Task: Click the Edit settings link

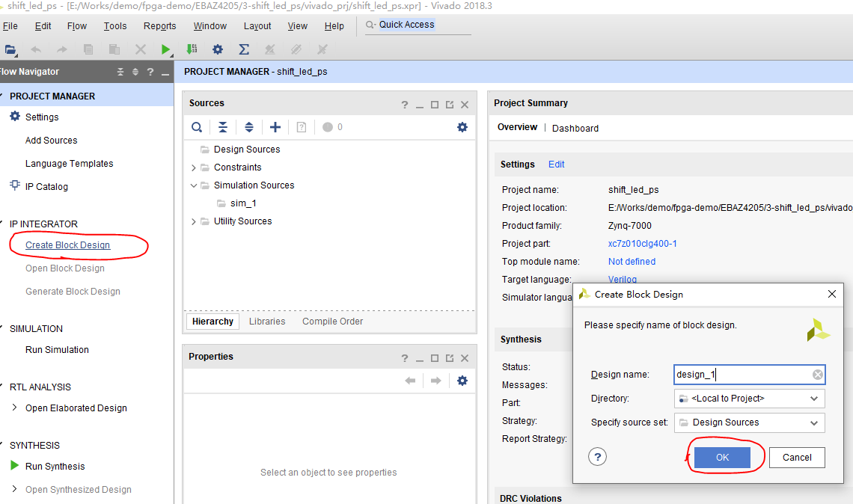Action: (x=556, y=165)
